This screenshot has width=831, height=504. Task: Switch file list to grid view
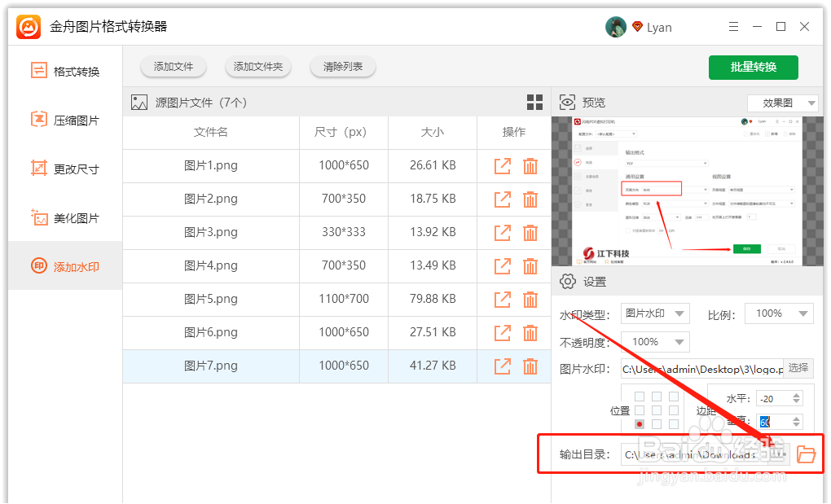click(x=534, y=102)
